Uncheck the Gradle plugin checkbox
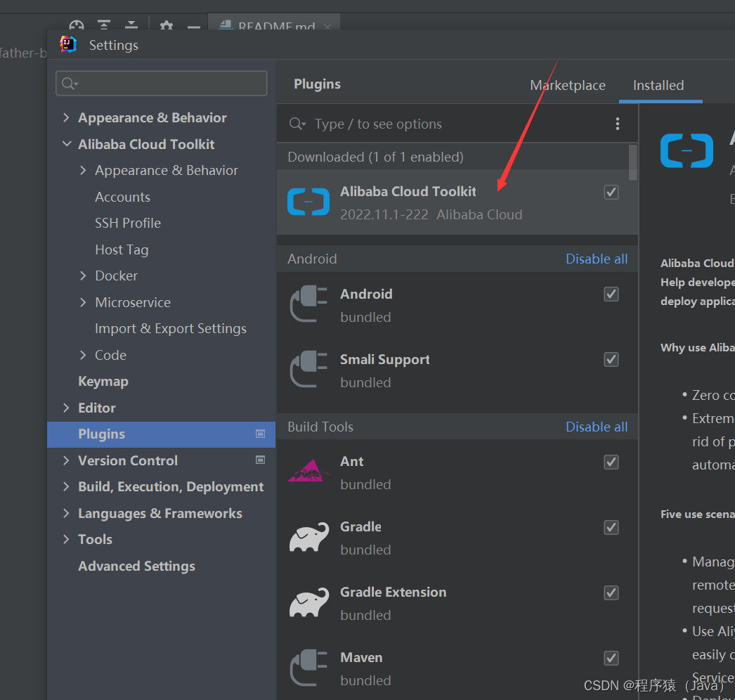The height and width of the screenshot is (700, 735). point(611,528)
